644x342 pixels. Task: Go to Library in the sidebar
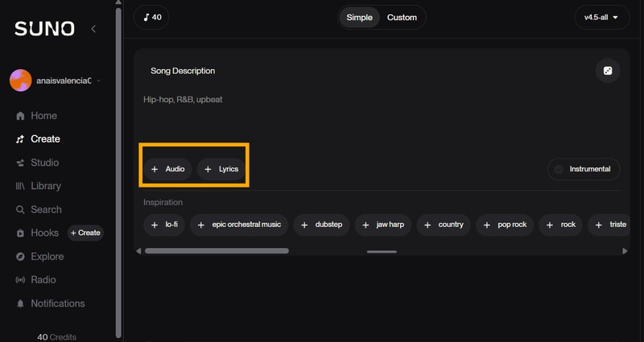click(x=45, y=186)
